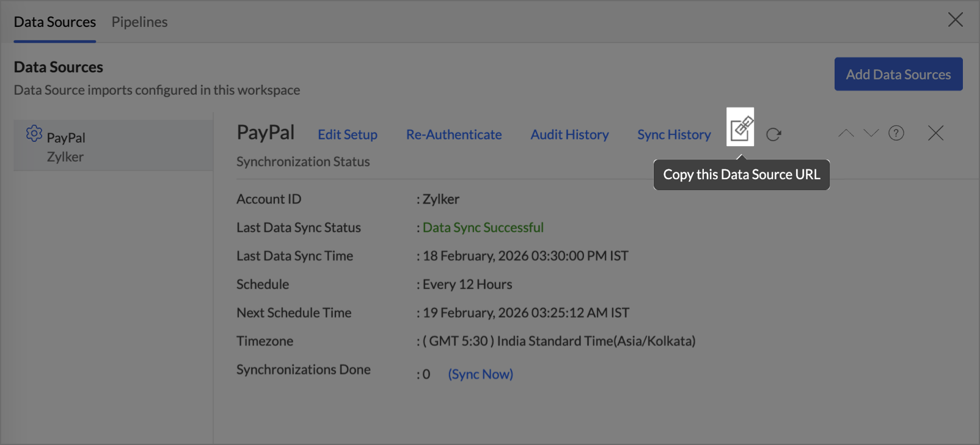Click the refresh sync icon
The image size is (980, 445).
pyautogui.click(x=773, y=134)
